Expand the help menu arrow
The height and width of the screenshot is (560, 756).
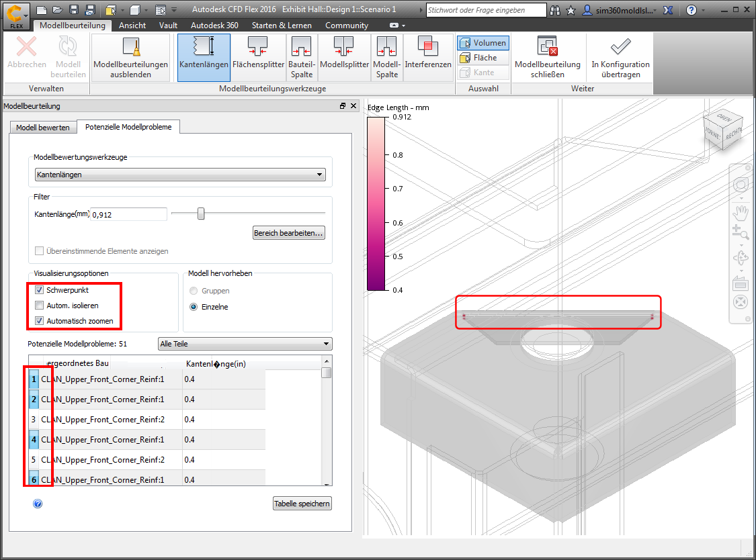click(x=704, y=11)
